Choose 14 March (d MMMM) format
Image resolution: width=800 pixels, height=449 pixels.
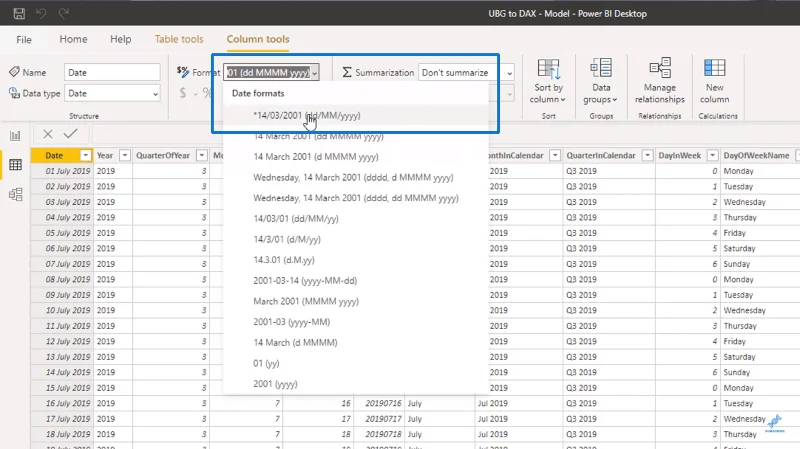coord(356,342)
